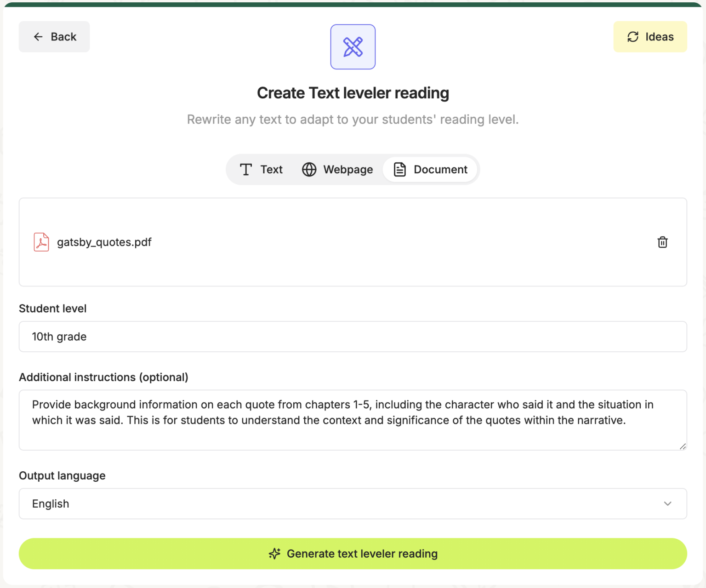Click the crossed-pencils Text leveler icon

coord(353,46)
